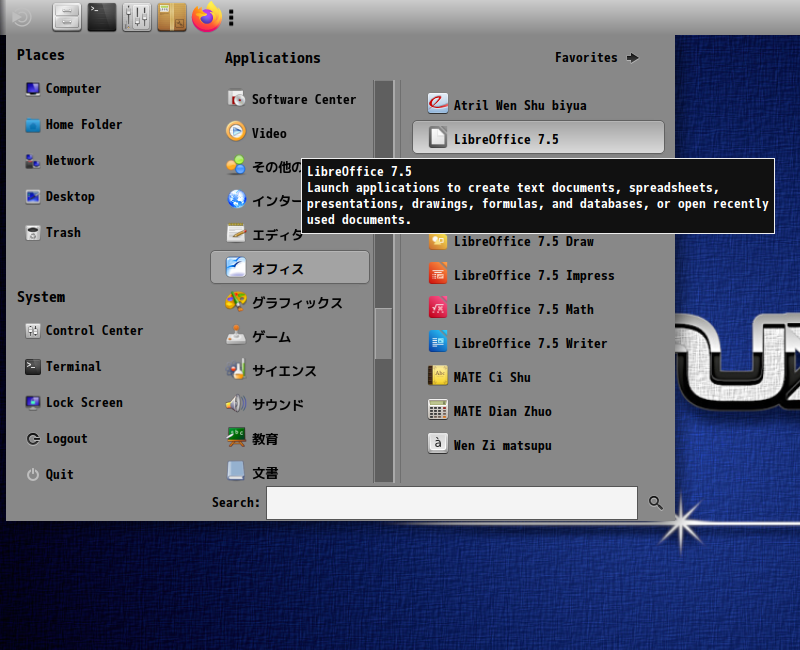Launch MATE Dian Zhuo calculator

click(538, 411)
